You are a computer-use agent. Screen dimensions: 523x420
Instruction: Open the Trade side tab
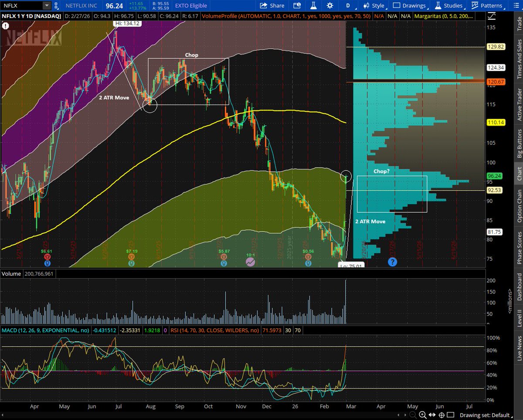tap(519, 23)
